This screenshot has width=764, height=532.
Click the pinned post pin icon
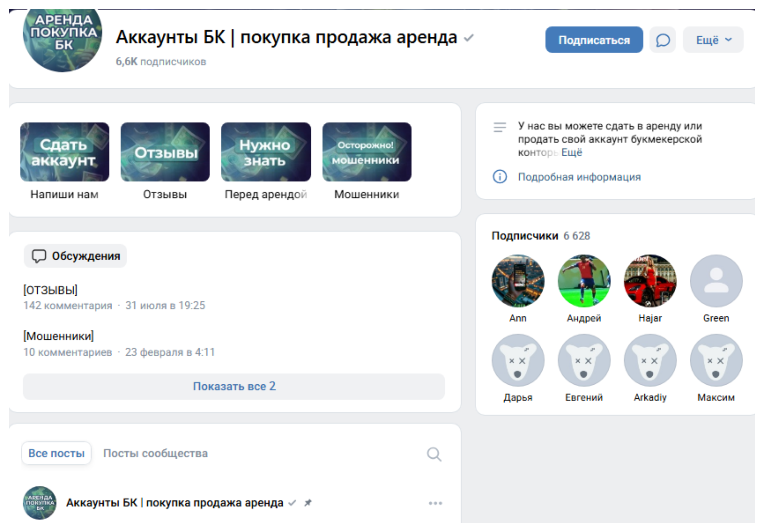308,503
